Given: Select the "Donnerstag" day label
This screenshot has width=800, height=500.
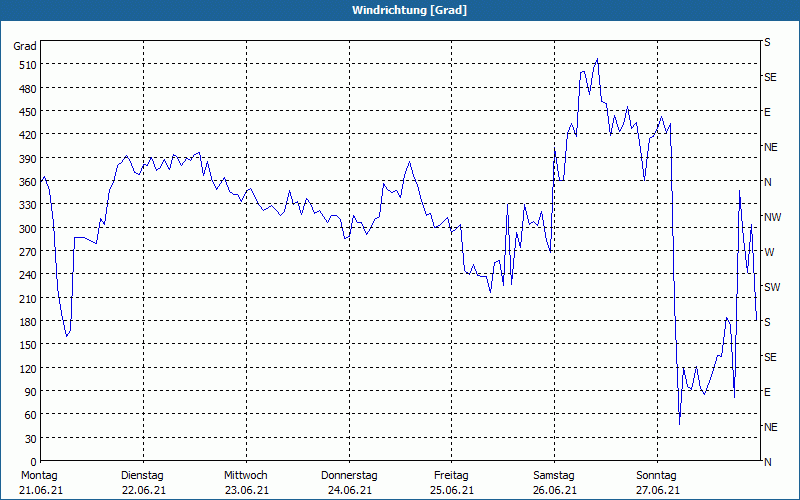Looking at the screenshot, I should [x=349, y=475].
